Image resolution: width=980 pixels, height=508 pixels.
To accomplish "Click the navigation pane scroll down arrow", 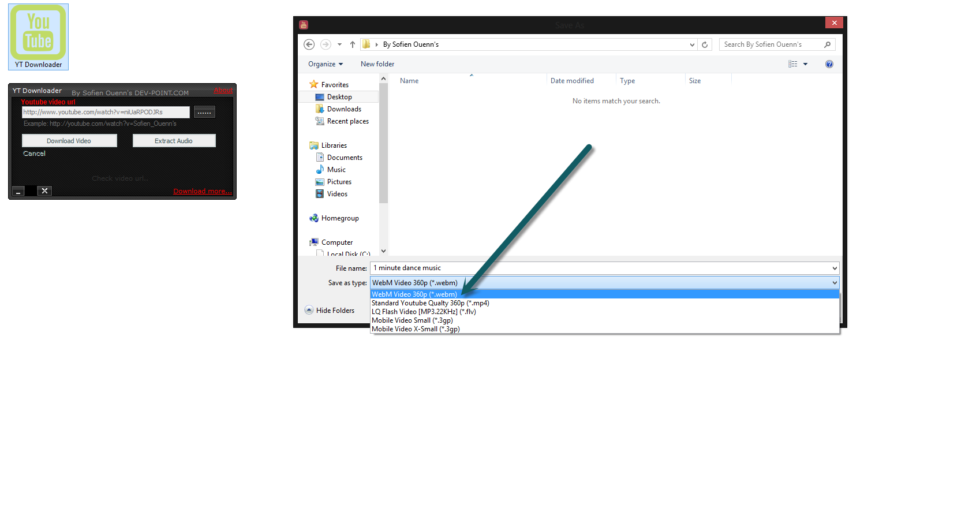I will pos(383,251).
